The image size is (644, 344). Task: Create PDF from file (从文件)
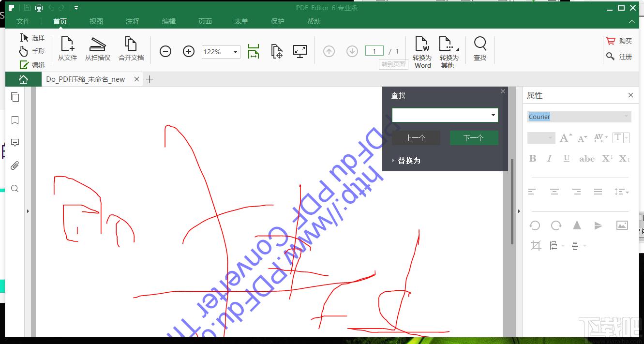tap(67, 49)
